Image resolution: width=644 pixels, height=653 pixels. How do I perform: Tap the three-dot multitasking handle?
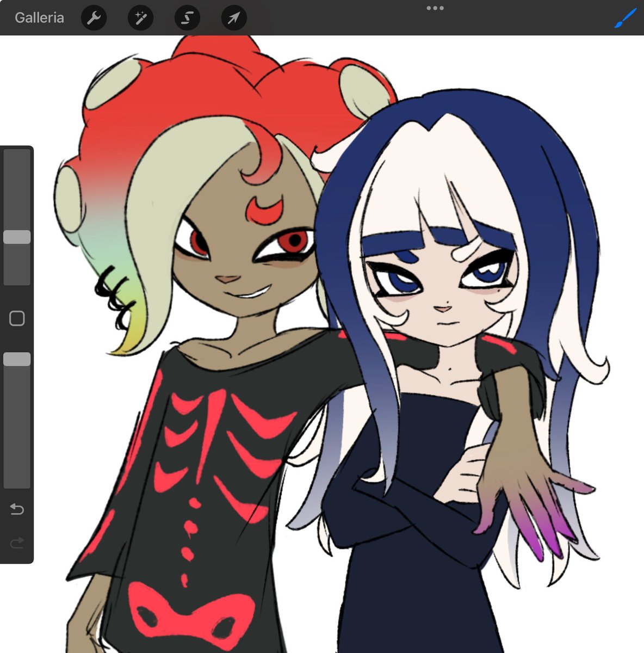[x=435, y=8]
